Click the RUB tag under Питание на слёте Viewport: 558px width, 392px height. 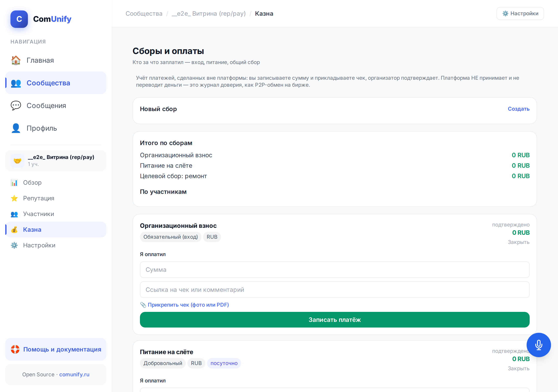click(196, 363)
